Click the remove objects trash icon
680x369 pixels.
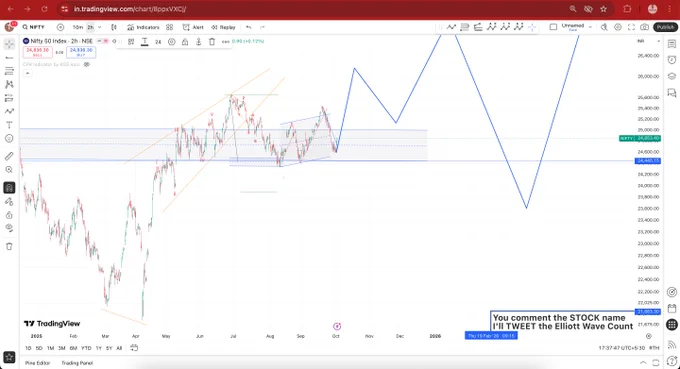pyautogui.click(x=9, y=246)
